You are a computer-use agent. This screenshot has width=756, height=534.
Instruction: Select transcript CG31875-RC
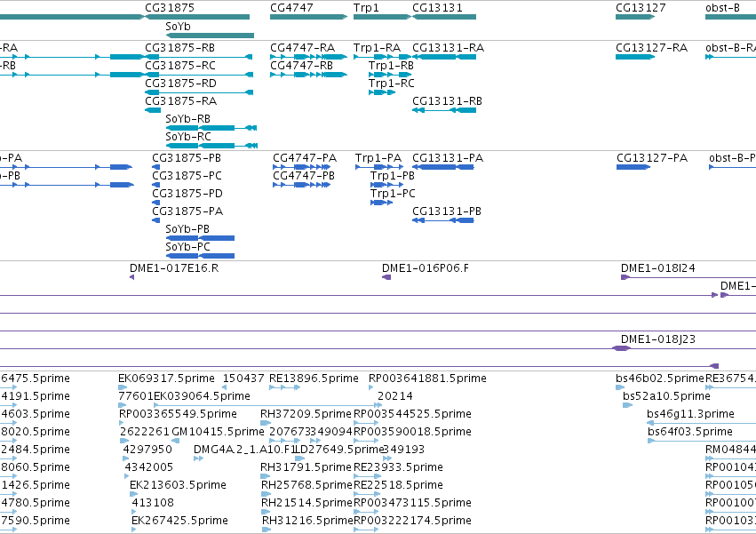click(199, 75)
